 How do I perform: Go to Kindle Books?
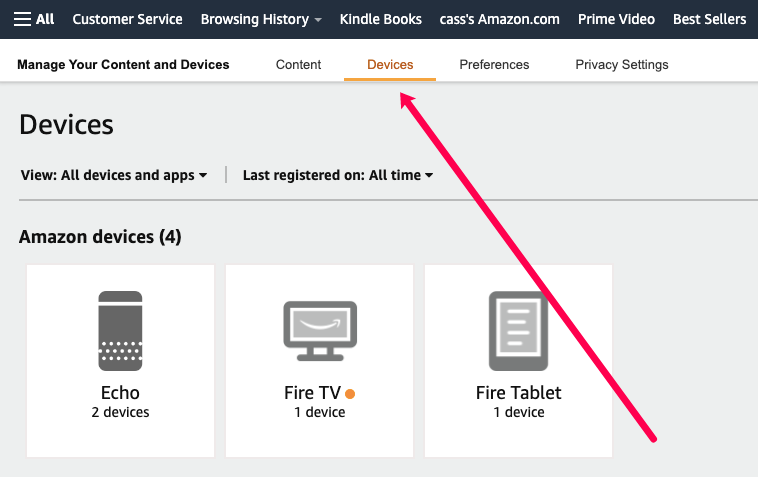[380, 19]
